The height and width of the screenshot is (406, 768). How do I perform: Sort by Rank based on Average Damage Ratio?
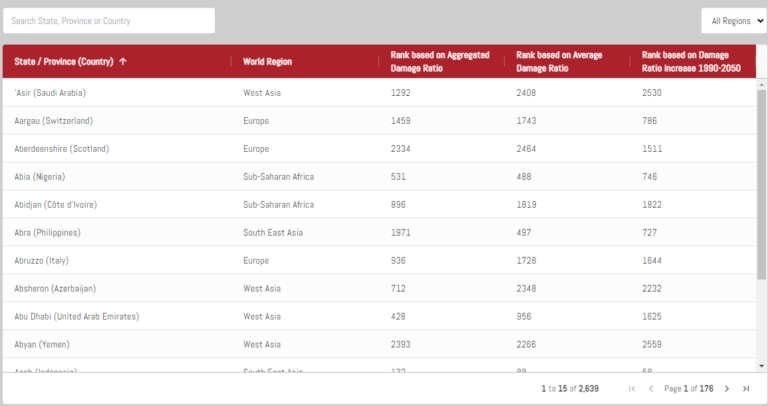click(x=559, y=61)
